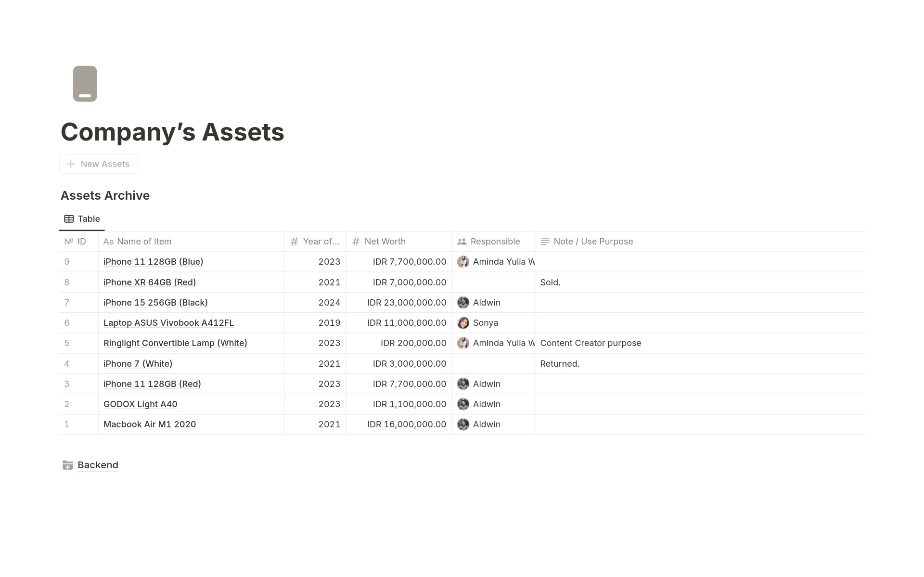Open the Net Worth column header menu
Image resolution: width=924 pixels, height=577 pixels.
tap(385, 242)
